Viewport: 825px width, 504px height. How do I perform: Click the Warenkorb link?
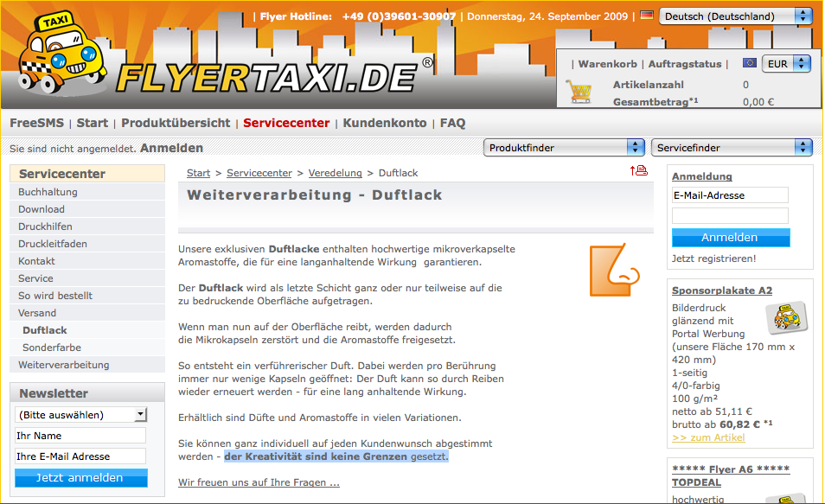pyautogui.click(x=608, y=64)
